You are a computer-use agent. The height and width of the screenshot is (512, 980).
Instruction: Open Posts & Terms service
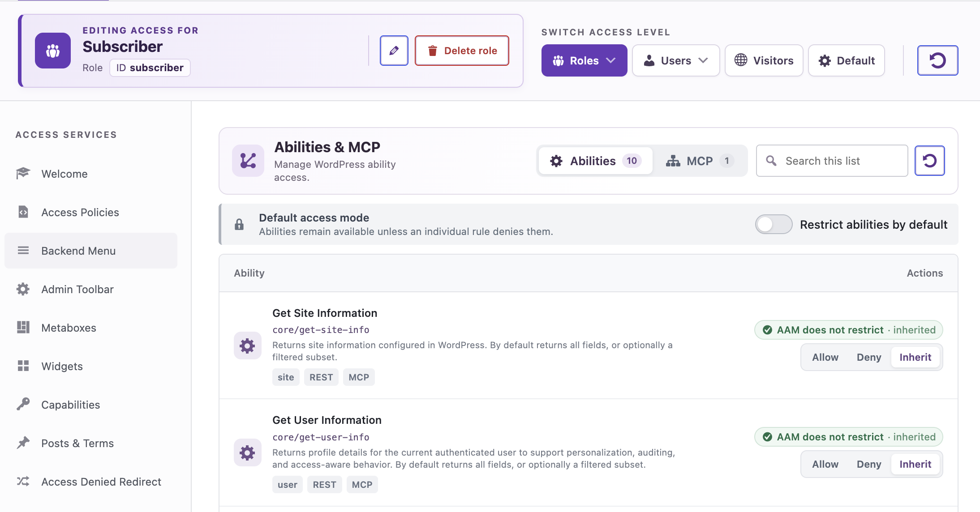coord(91,443)
